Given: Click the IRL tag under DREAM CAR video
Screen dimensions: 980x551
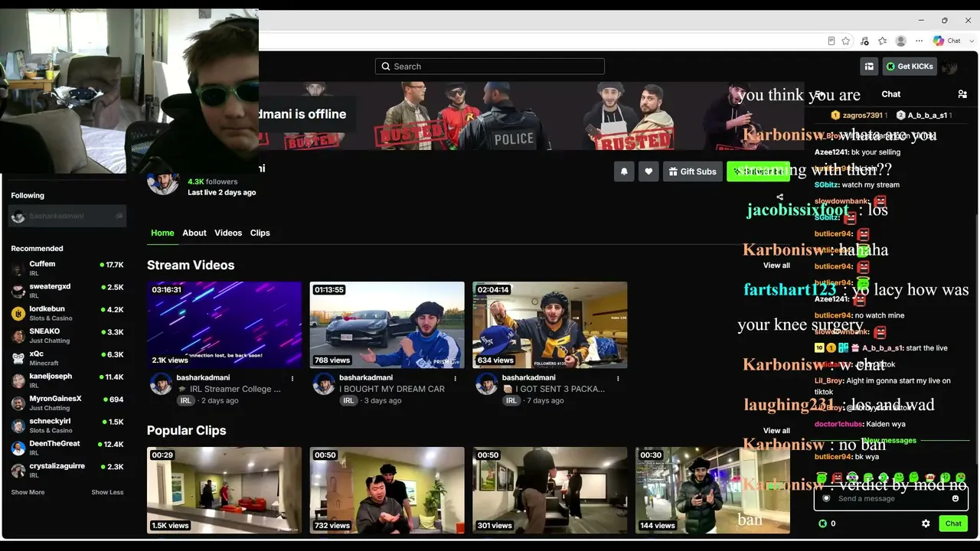Looking at the screenshot, I should click(x=348, y=400).
